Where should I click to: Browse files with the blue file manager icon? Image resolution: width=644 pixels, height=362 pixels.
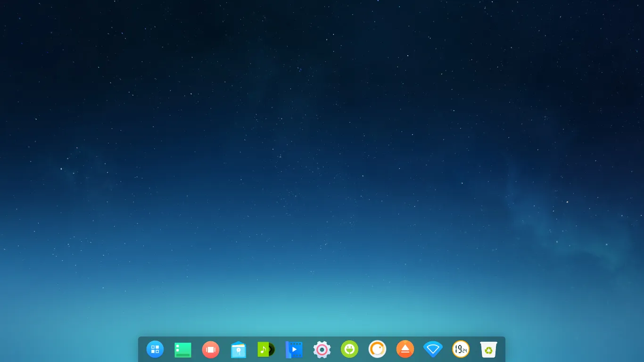pos(239,349)
